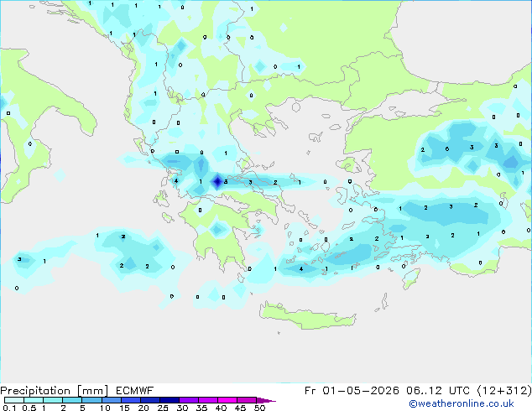Screen dimensions: 532x411
Task: Click the ECMWF model label
Action: coord(135,391)
